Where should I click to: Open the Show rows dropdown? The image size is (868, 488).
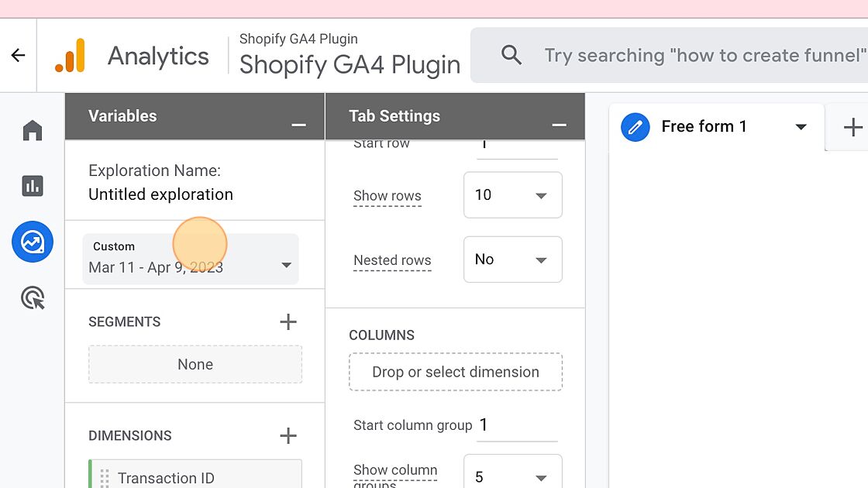coord(512,195)
